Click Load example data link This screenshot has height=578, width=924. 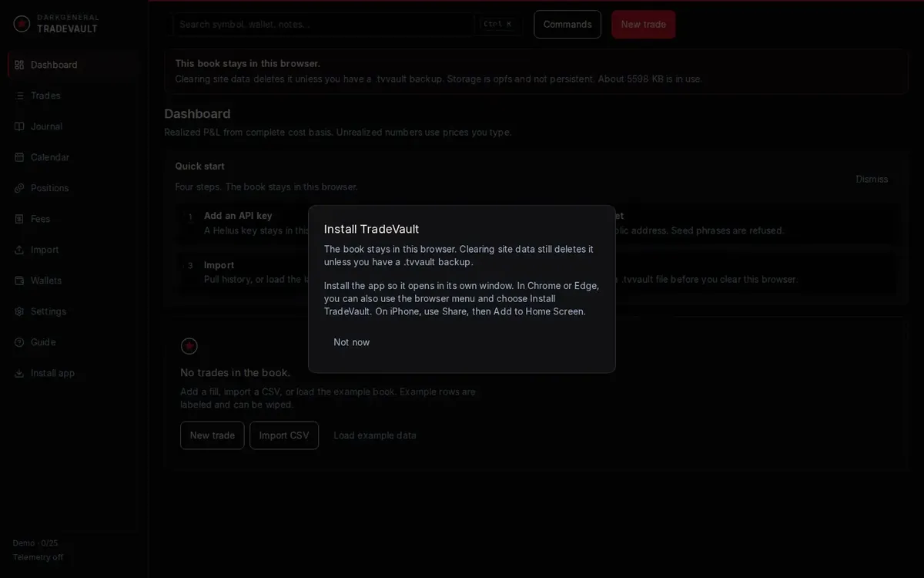pyautogui.click(x=375, y=435)
